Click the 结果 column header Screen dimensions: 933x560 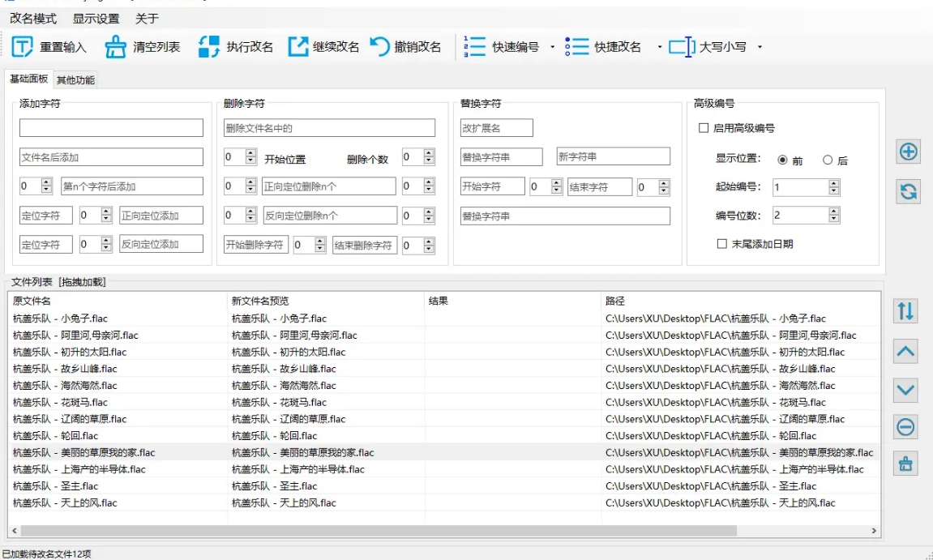513,301
